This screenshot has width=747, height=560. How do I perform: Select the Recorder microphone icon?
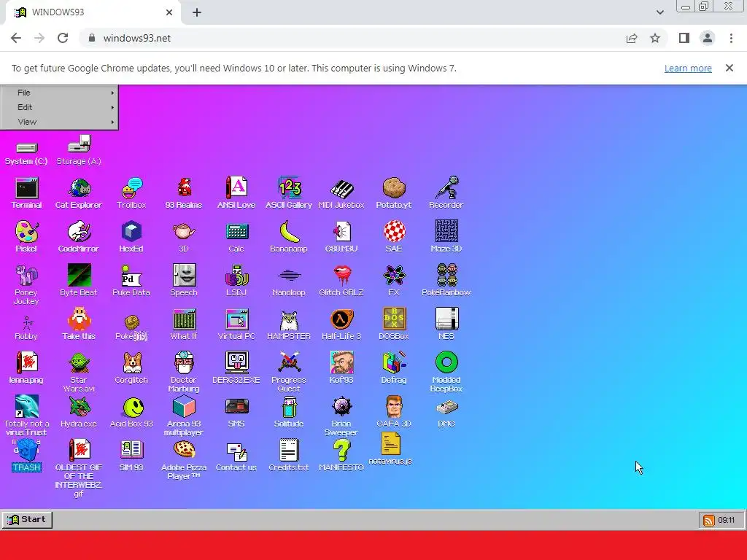click(x=446, y=192)
